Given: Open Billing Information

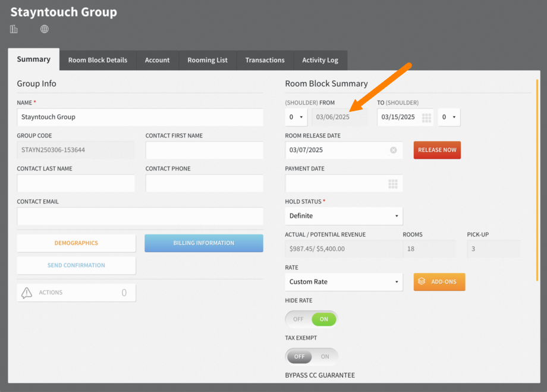Looking at the screenshot, I should tap(204, 243).
